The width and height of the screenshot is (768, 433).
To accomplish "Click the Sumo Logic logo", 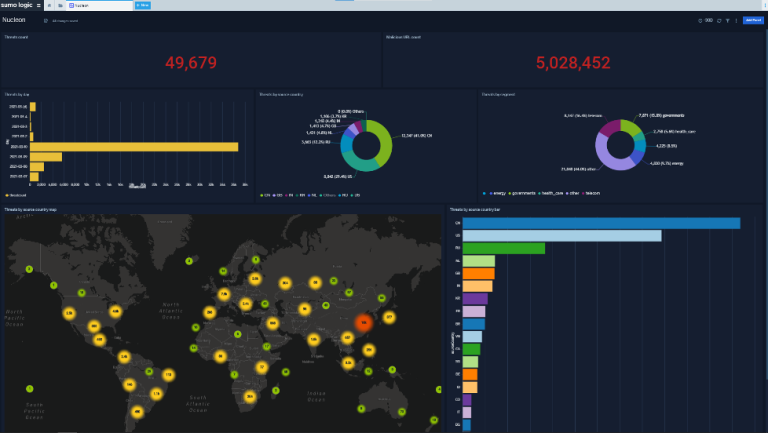I will point(19,5).
